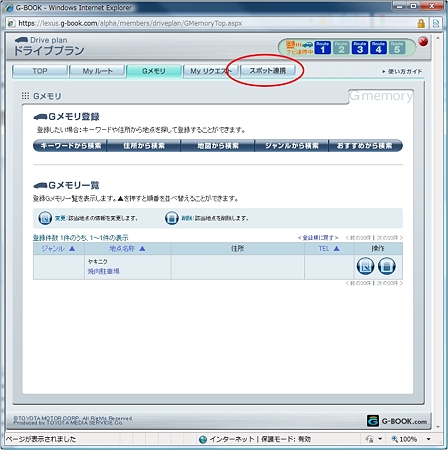Click the address bar URL field
This screenshot has height=450, width=448.
[x=213, y=23]
